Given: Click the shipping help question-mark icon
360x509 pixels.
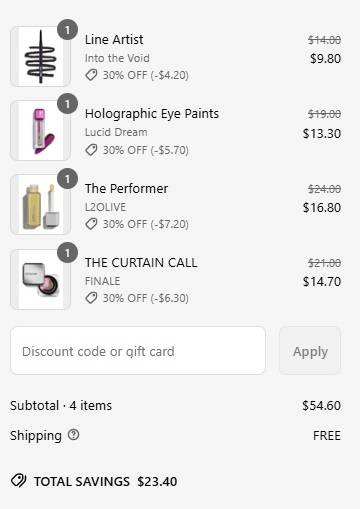Looking at the screenshot, I should tap(73, 434).
